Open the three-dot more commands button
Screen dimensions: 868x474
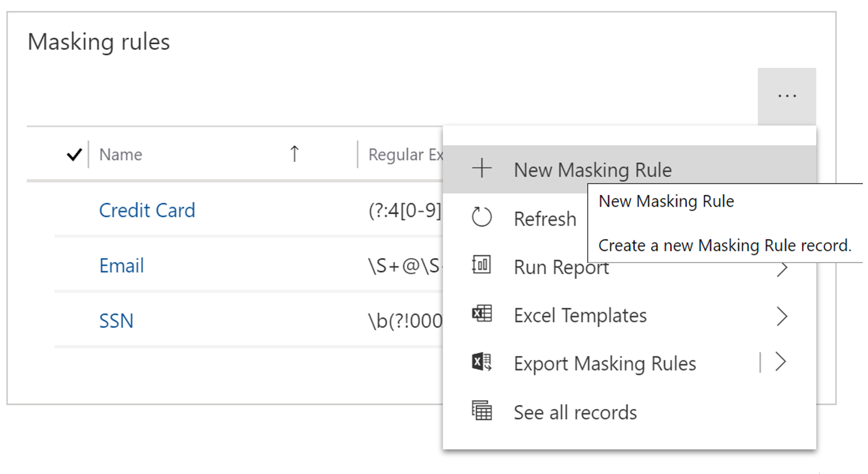coord(787,96)
